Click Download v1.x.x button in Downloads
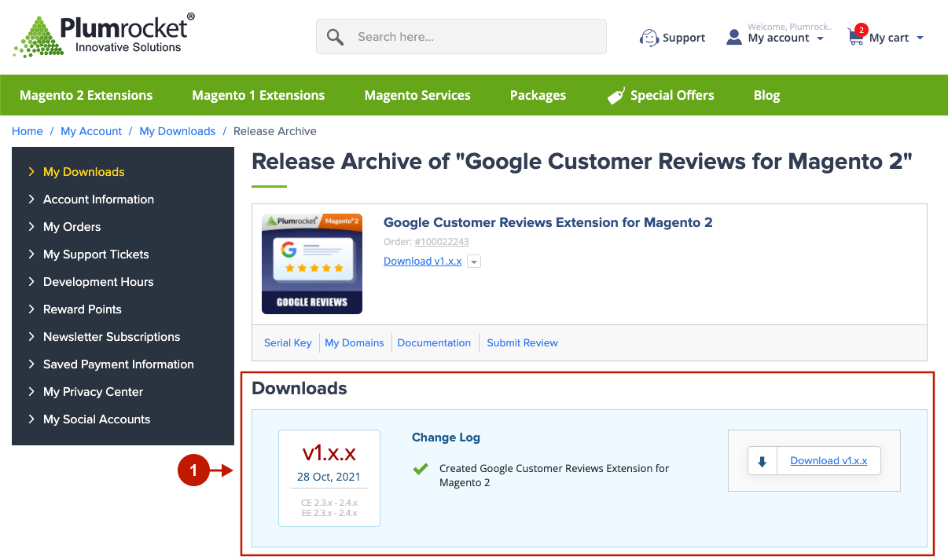The image size is (948, 560). tap(829, 461)
